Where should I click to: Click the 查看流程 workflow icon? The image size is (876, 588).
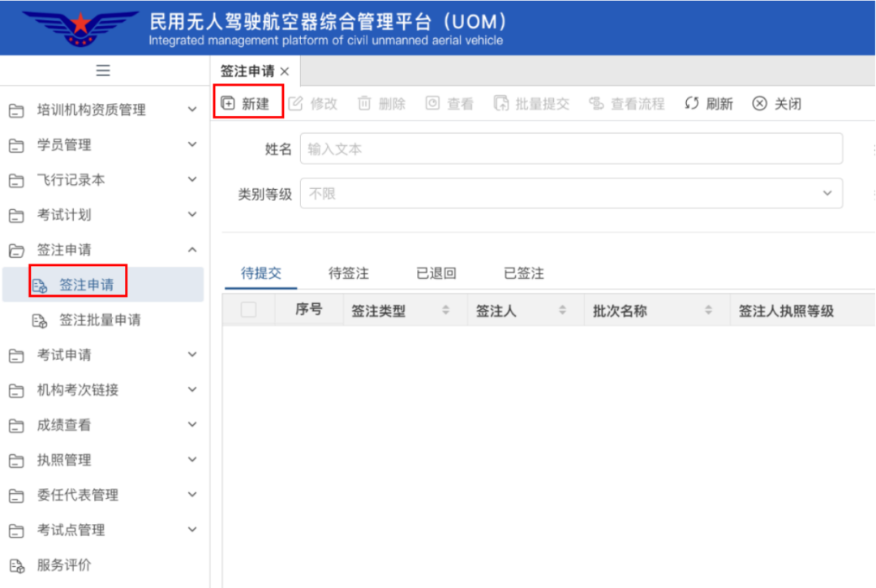[597, 103]
